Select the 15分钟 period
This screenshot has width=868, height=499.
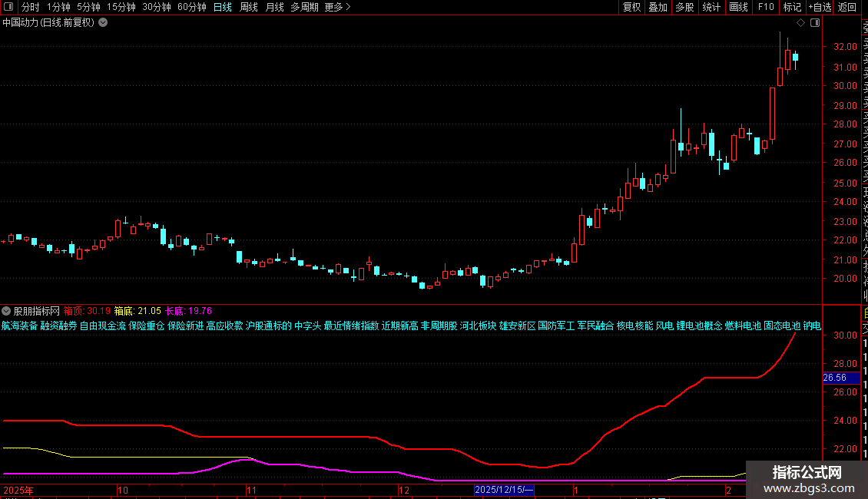click(x=121, y=7)
